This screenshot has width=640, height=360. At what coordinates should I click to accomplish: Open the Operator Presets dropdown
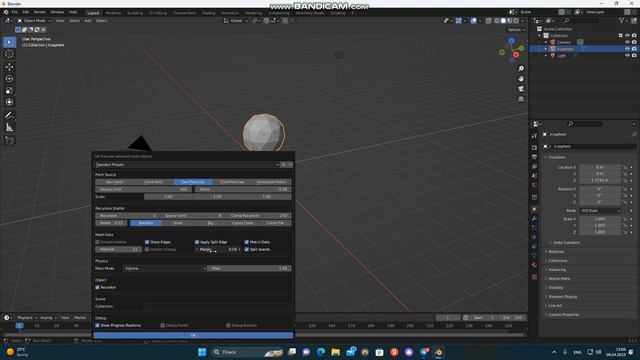click(187, 164)
